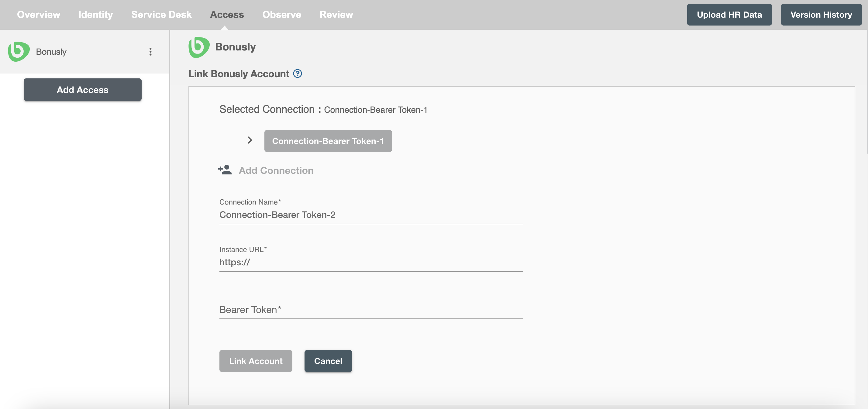Click the Bearer Token input field
This screenshot has width=868, height=409.
[x=371, y=308]
